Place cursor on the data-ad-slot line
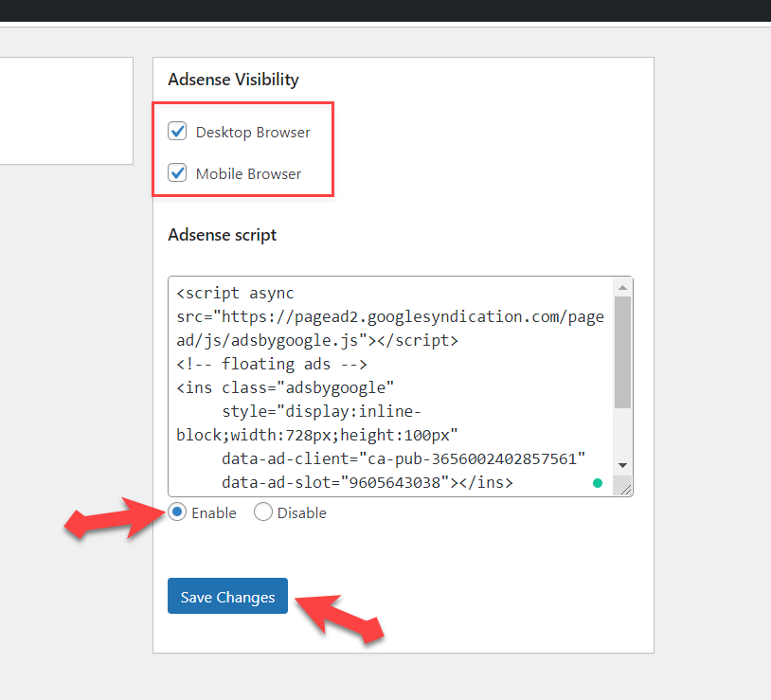 (368, 483)
